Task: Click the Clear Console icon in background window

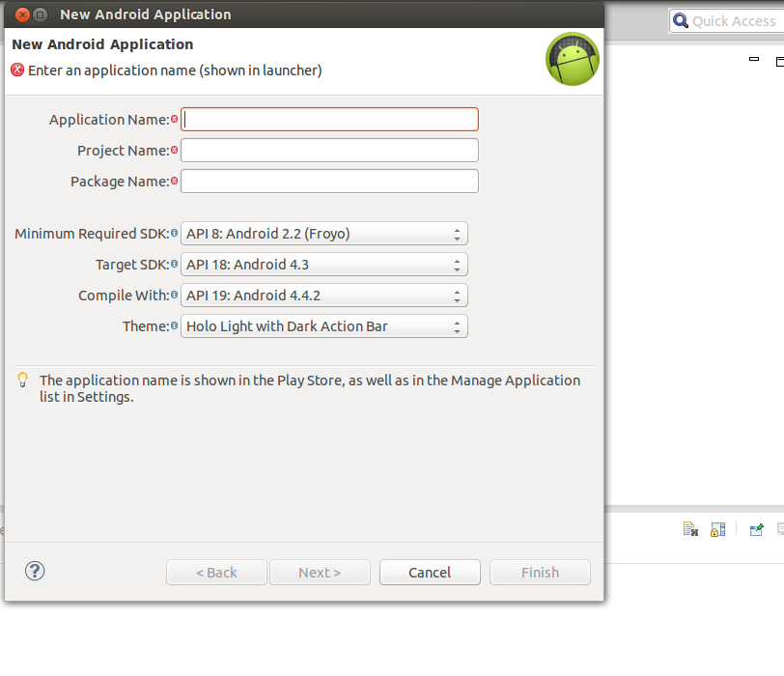Action: (690, 529)
